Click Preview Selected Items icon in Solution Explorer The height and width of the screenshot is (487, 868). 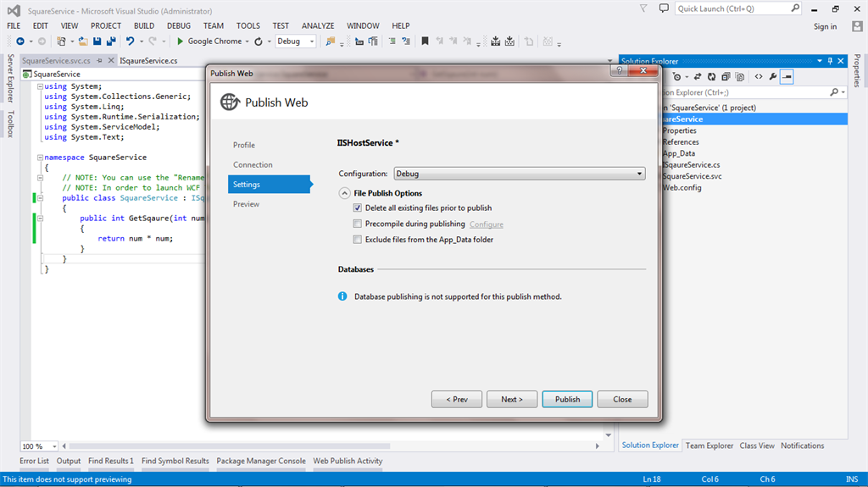click(x=787, y=77)
